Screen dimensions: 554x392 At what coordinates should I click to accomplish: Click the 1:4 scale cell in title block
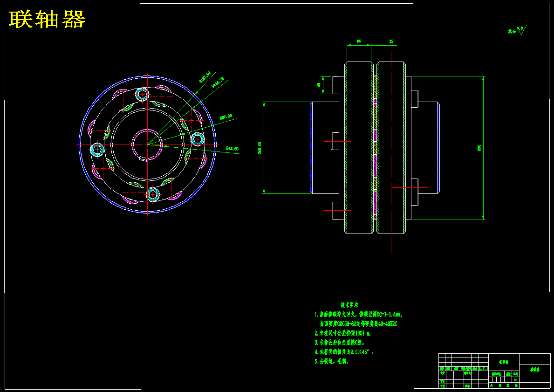point(515,380)
